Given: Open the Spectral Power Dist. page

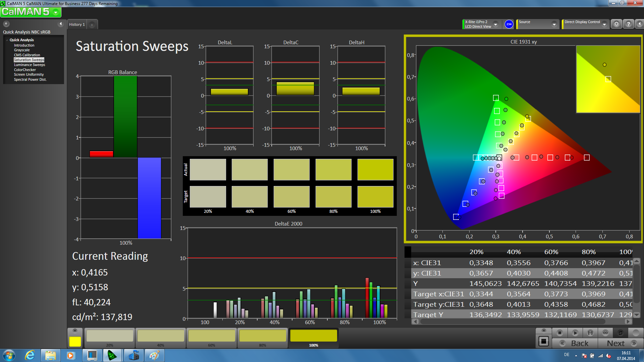Looking at the screenshot, I should pyautogui.click(x=30, y=79).
